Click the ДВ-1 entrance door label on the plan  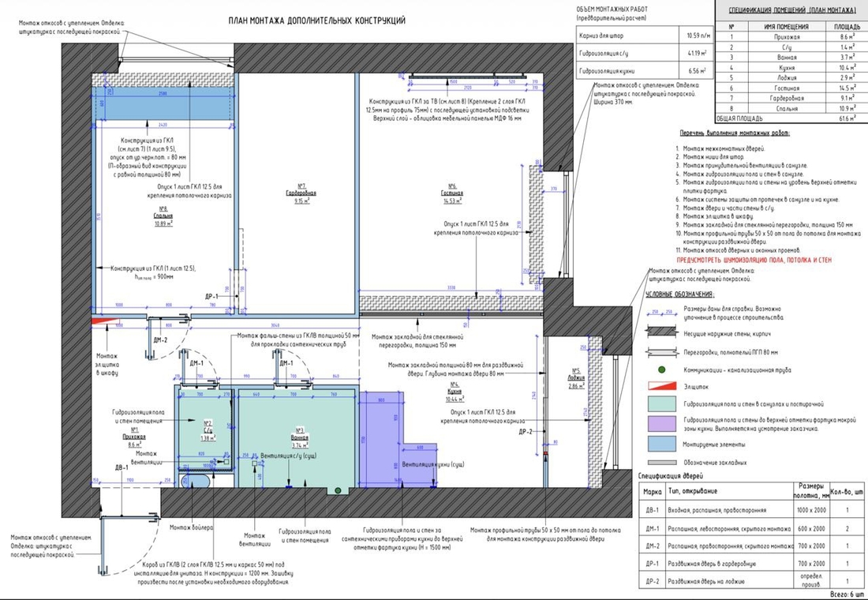click(121, 468)
